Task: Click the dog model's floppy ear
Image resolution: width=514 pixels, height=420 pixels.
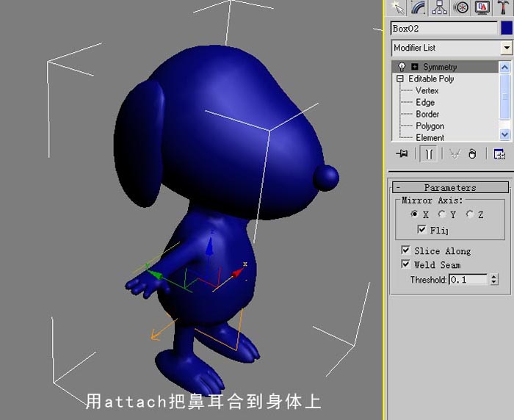Action: pos(140,144)
